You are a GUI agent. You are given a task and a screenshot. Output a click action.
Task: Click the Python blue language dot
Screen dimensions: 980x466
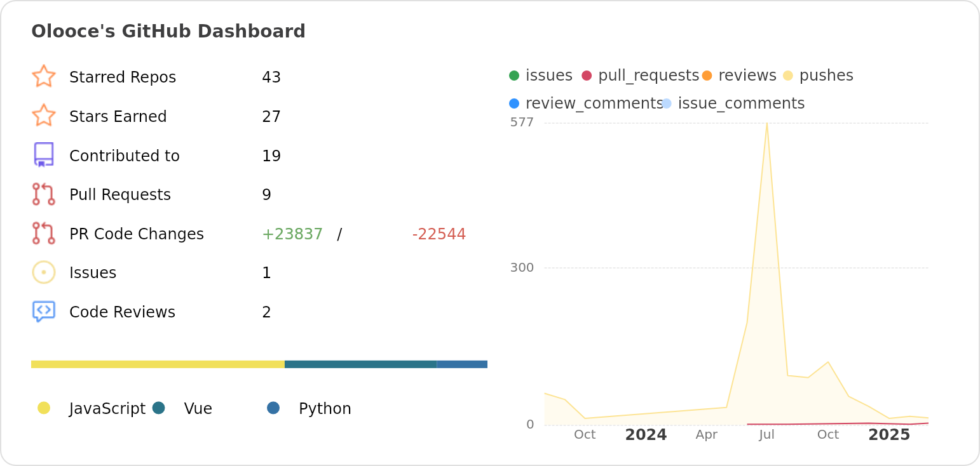tap(273, 408)
